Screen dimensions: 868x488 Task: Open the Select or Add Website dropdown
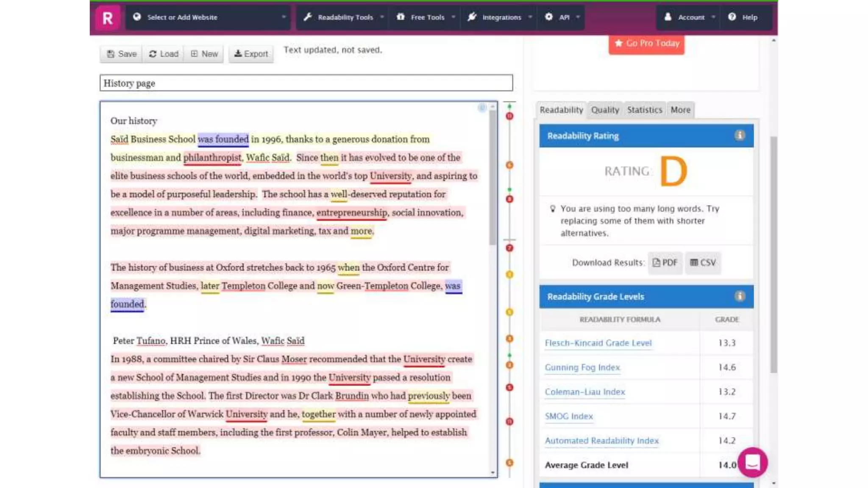pyautogui.click(x=208, y=17)
